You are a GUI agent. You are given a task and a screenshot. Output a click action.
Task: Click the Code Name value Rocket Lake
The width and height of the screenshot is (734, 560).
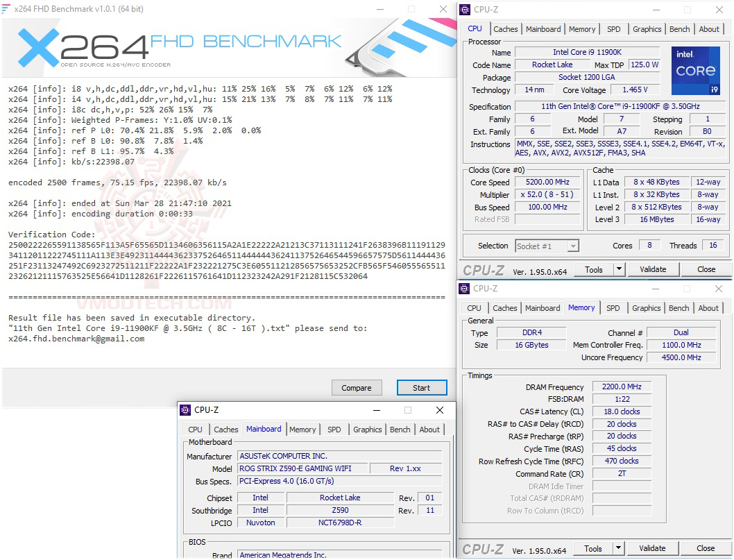(x=552, y=65)
